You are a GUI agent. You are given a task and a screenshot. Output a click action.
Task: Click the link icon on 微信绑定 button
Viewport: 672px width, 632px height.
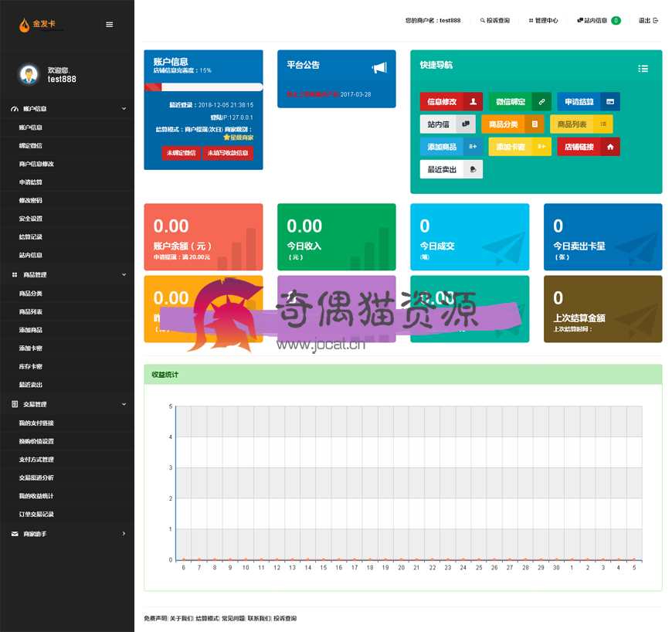(x=542, y=102)
